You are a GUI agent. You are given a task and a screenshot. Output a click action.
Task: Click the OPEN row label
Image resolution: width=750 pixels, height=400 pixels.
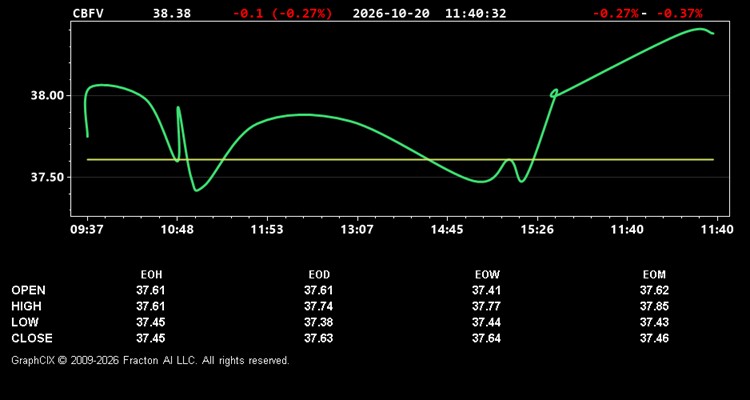coord(29,290)
